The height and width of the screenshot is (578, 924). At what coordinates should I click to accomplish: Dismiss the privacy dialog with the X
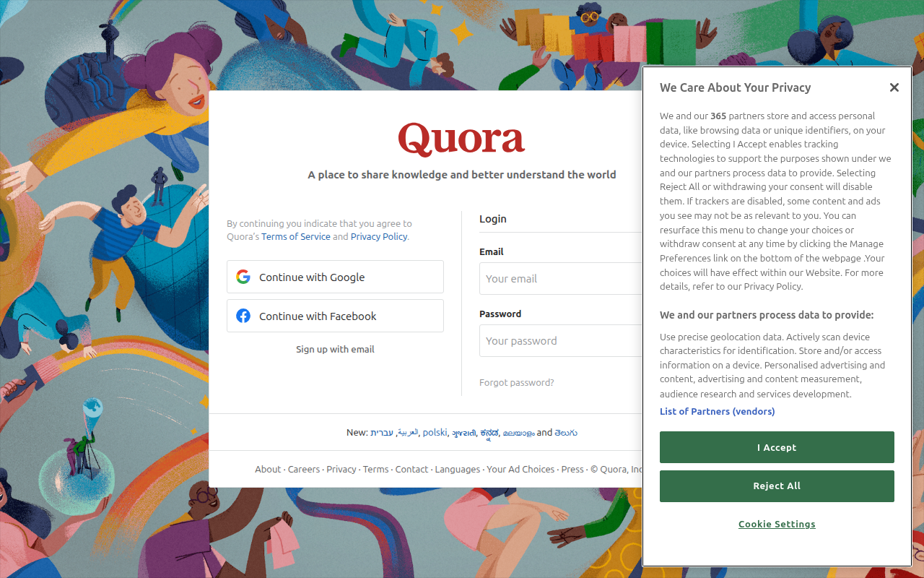pyautogui.click(x=894, y=87)
